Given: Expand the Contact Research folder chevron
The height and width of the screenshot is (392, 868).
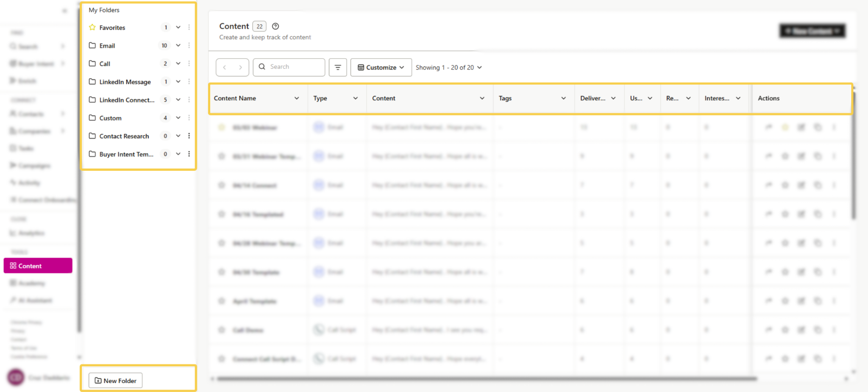Looking at the screenshot, I should tap(178, 136).
